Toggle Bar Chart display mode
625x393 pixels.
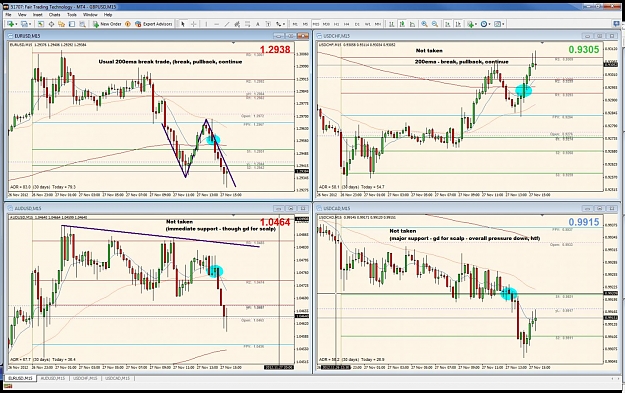click(392, 24)
